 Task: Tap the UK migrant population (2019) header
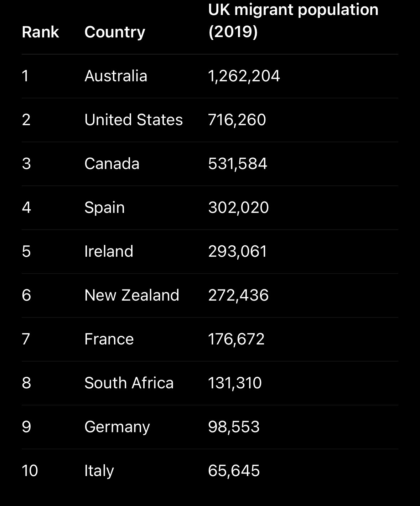[x=293, y=20]
